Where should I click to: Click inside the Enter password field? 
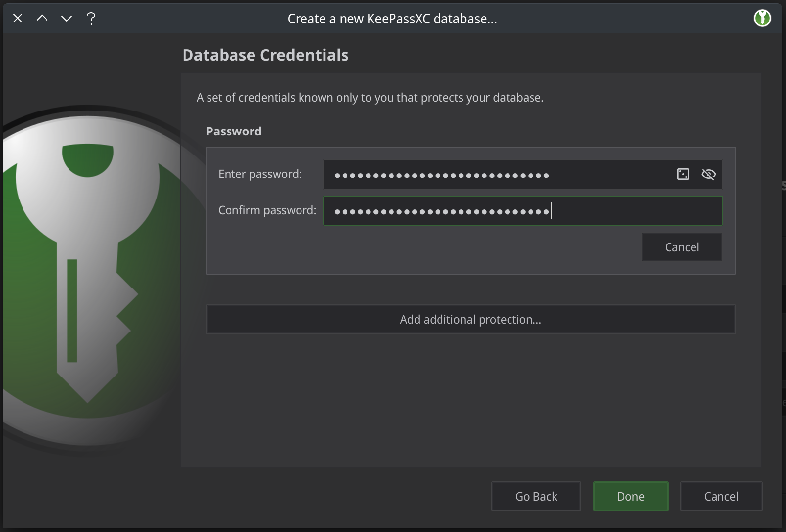(x=489, y=174)
